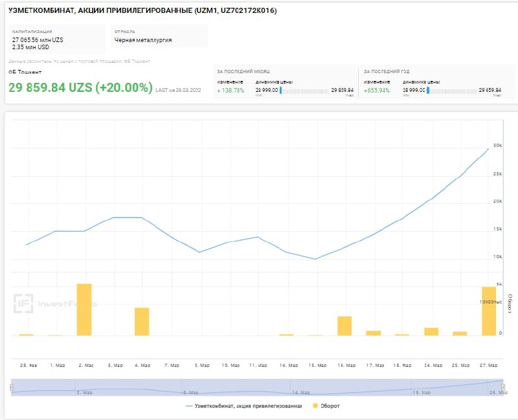Select the turnover bar for 27 March
518x420 pixels.
click(489, 311)
